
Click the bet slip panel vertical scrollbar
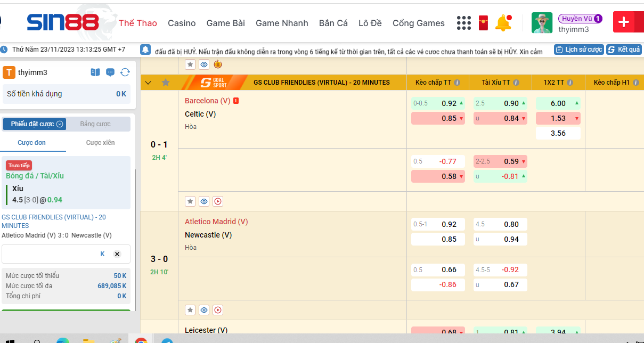135,240
